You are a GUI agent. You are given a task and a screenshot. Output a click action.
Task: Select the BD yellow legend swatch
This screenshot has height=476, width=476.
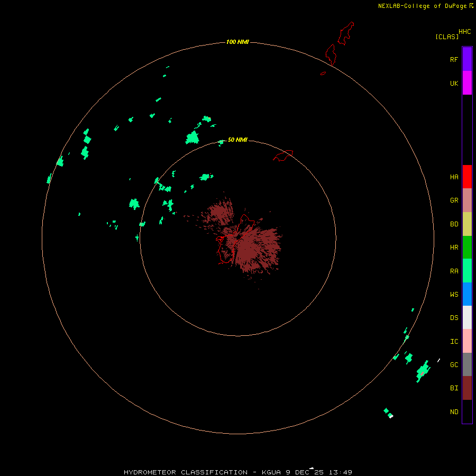tap(467, 224)
